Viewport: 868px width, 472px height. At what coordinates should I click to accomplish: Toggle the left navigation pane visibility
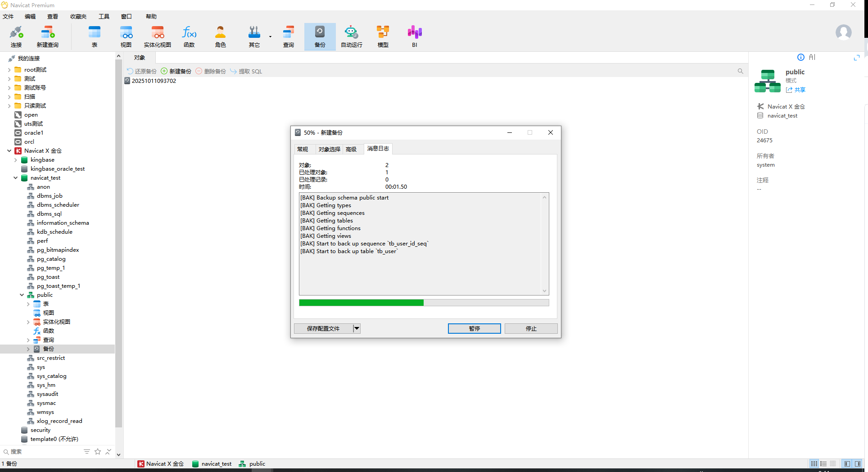(x=847, y=463)
